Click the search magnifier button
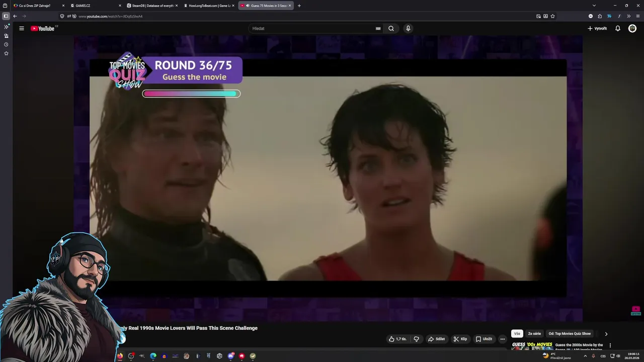The height and width of the screenshot is (362, 644). (x=391, y=28)
